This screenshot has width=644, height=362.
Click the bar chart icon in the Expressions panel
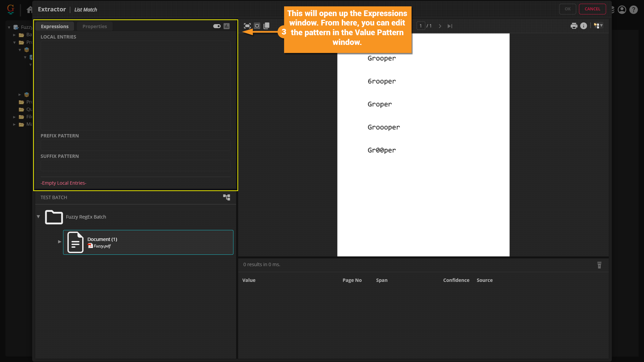click(x=227, y=26)
